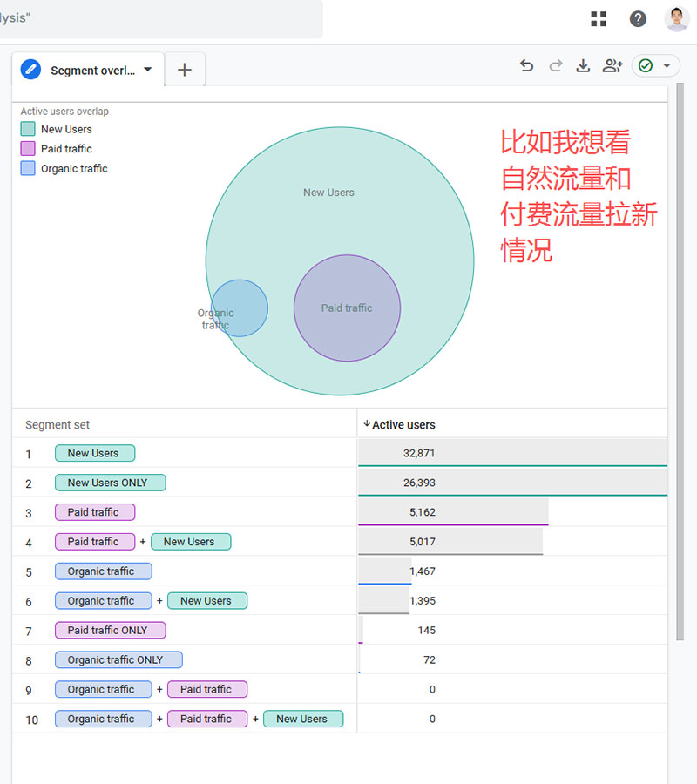Expand the Segment overlap tab dropdown arrow

(148, 70)
